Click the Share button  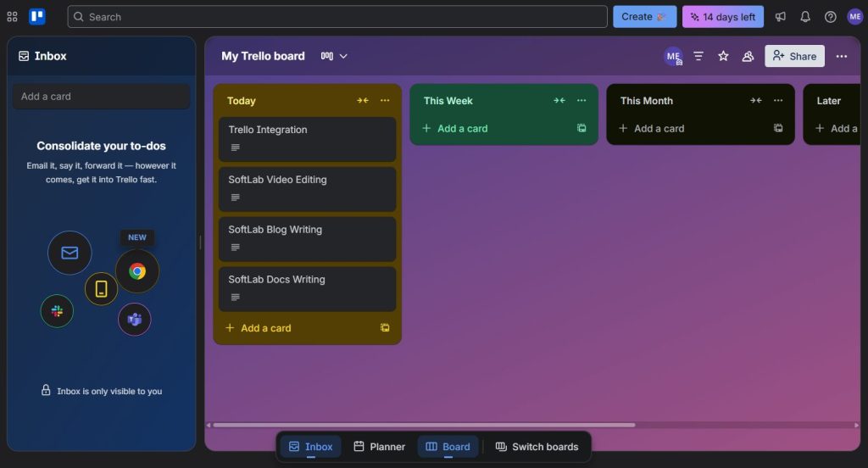tap(794, 56)
